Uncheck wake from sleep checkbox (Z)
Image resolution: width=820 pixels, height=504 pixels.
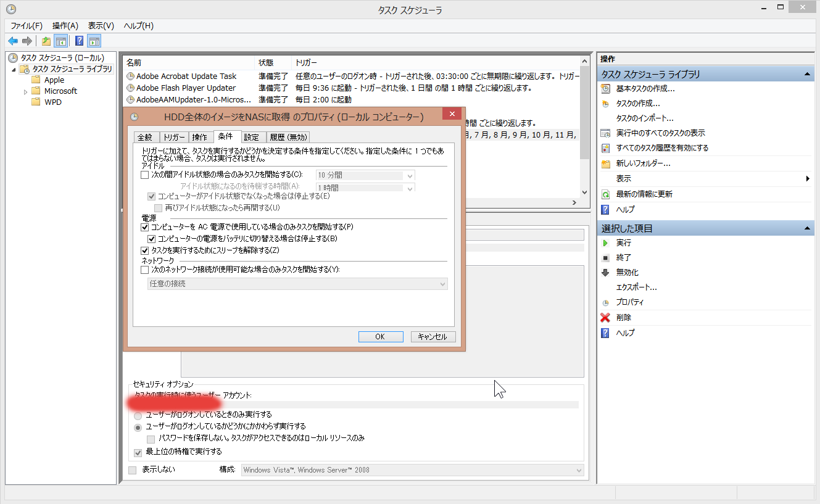(145, 250)
